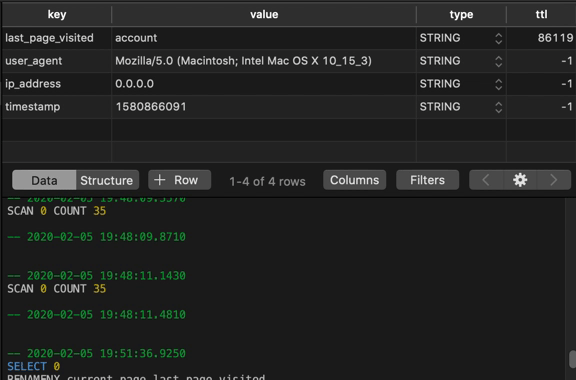
Task: Select the value cell '0.0.0.0'
Action: coord(264,84)
